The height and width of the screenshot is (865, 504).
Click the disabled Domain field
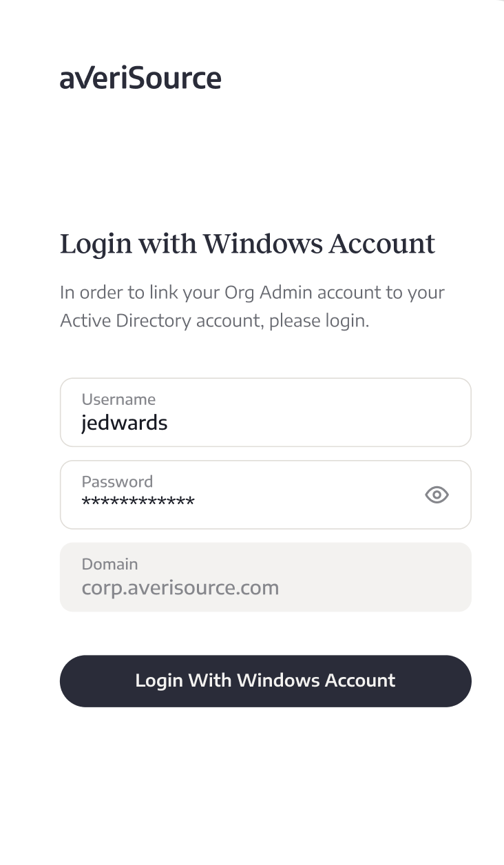(266, 577)
